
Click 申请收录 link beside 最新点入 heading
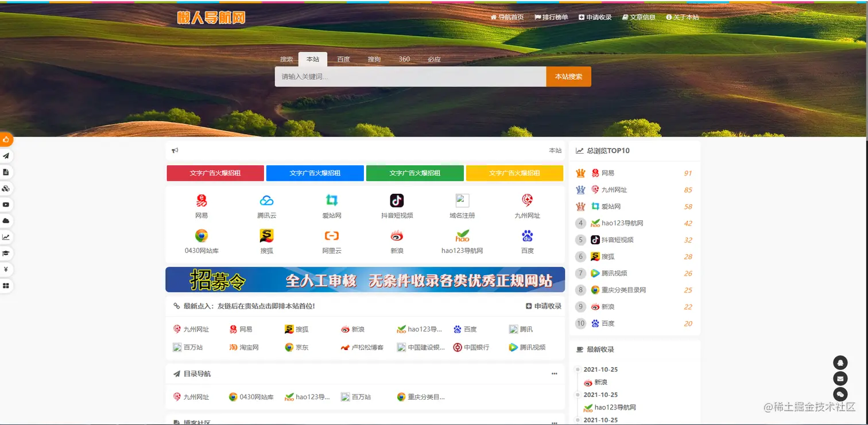[544, 306]
